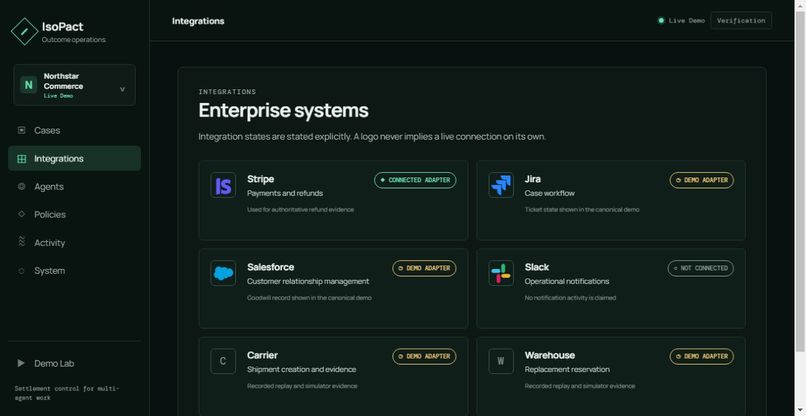Click the Slack Not Connected badge
This screenshot has width=806, height=416.
coord(701,268)
